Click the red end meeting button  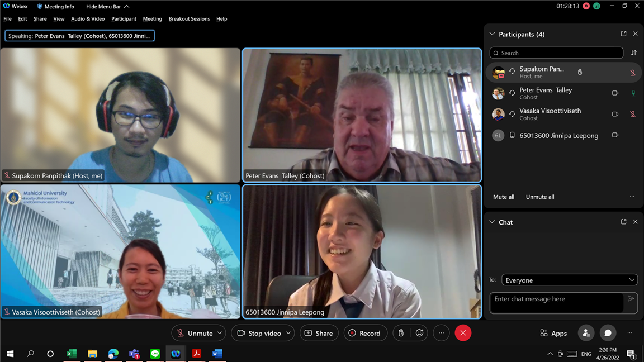pyautogui.click(x=463, y=333)
